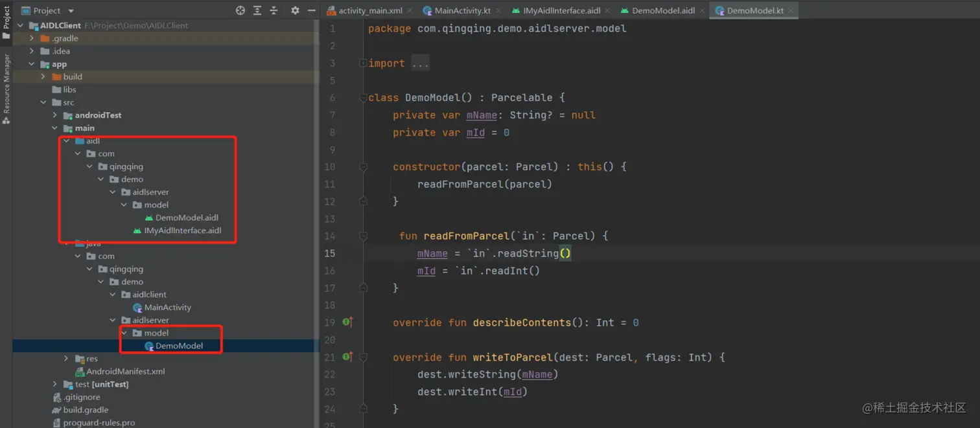Viewport: 980px width, 428px height.
Task: Collapse the main source folder
Action: click(x=55, y=128)
